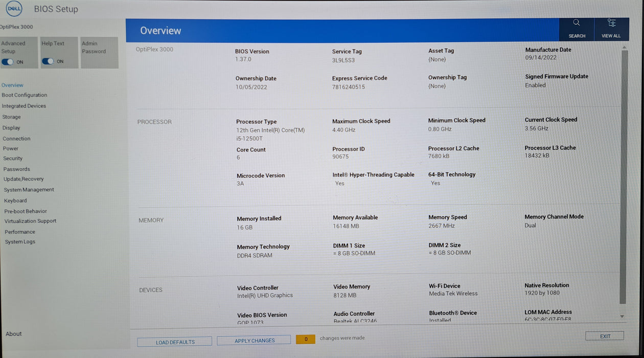Open Update,Recovery section

[24, 179]
